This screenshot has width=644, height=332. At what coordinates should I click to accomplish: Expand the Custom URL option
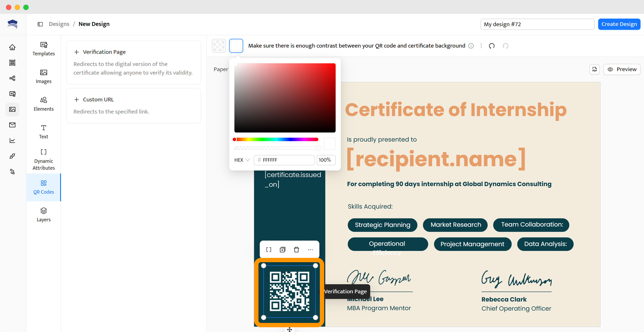(x=98, y=99)
